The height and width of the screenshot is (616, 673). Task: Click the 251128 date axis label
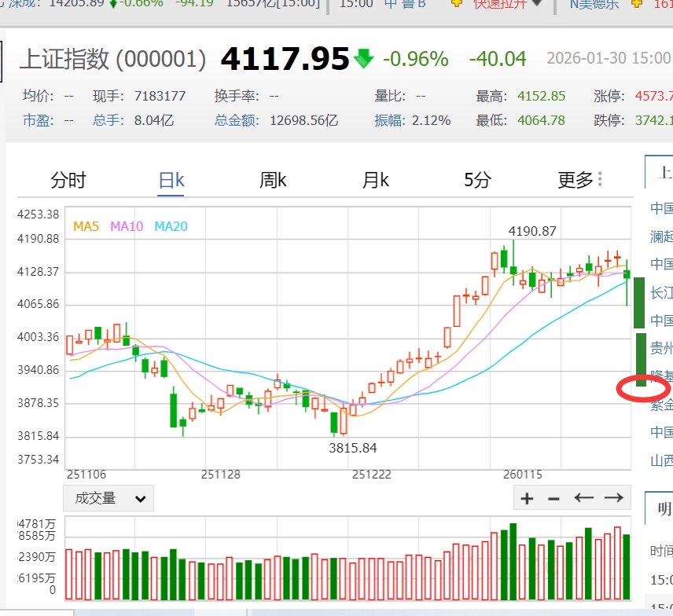click(221, 475)
